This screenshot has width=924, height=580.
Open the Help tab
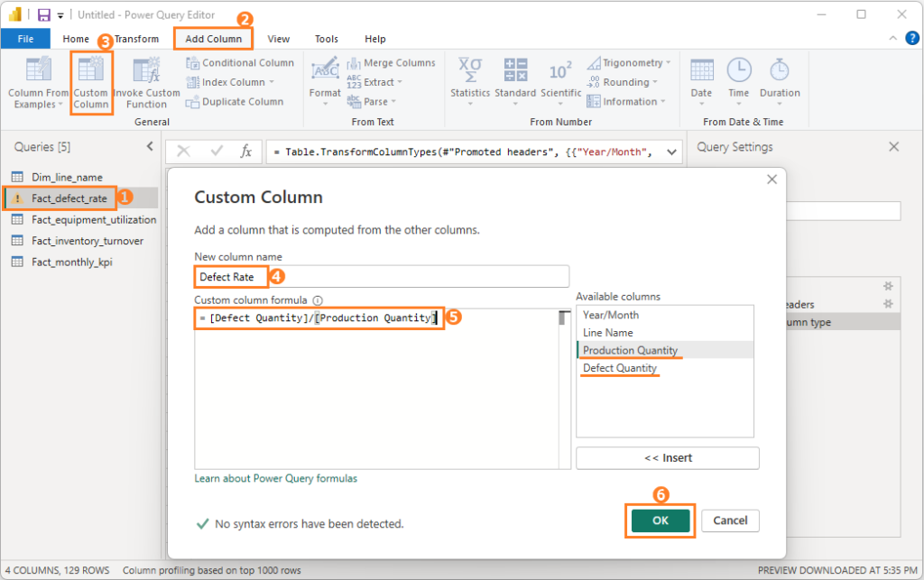coord(374,39)
